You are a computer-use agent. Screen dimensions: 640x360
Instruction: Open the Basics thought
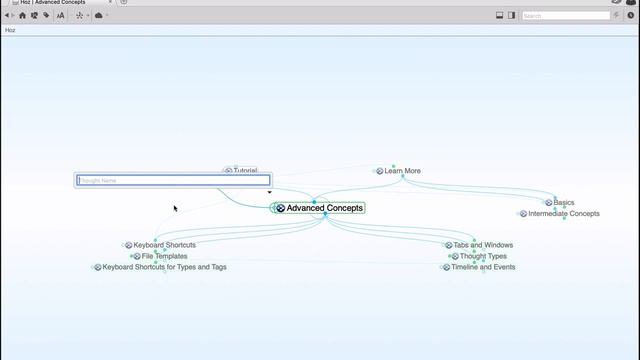click(564, 202)
